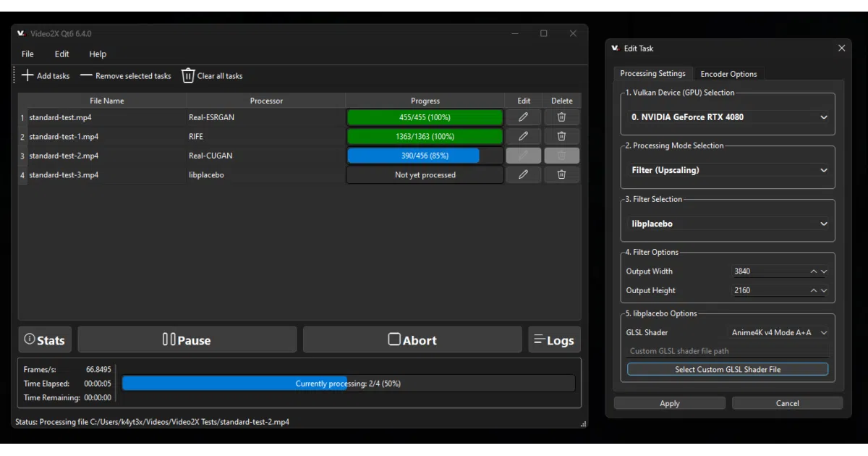Delete the standard-test.mp4 task
The width and height of the screenshot is (868, 456).
click(561, 117)
